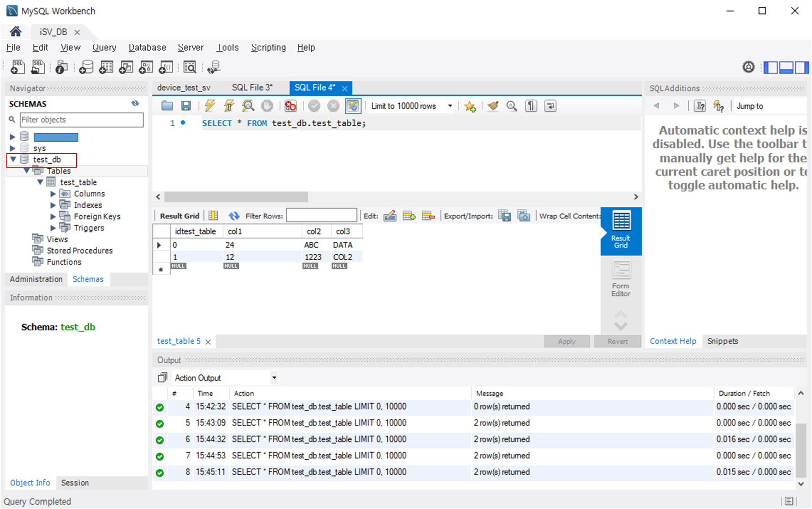The height and width of the screenshot is (509, 812).
Task: Toggle left sidebar visibility
Action: [x=771, y=67]
